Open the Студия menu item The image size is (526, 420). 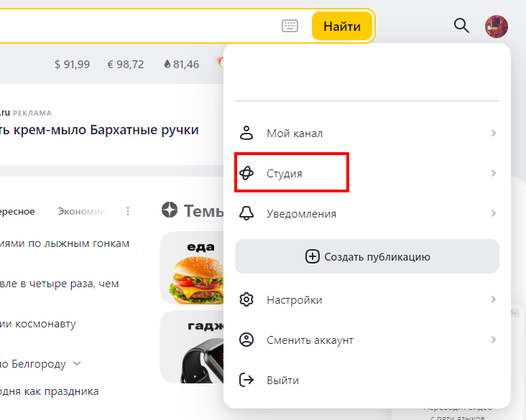(x=367, y=173)
